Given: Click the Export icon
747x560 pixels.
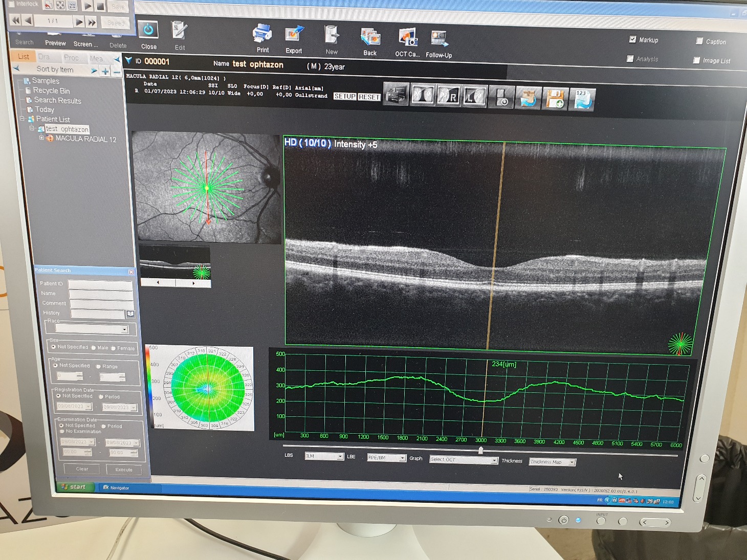Looking at the screenshot, I should [294, 34].
